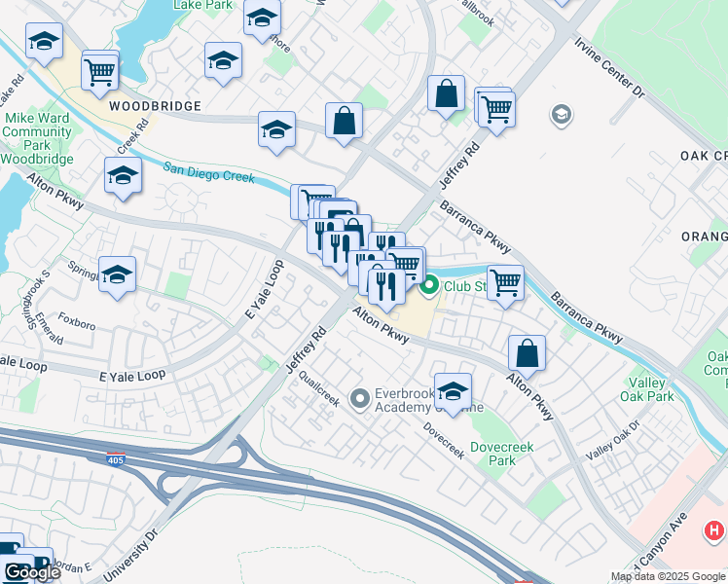Select the Mike Ward Community Park label

point(37,138)
